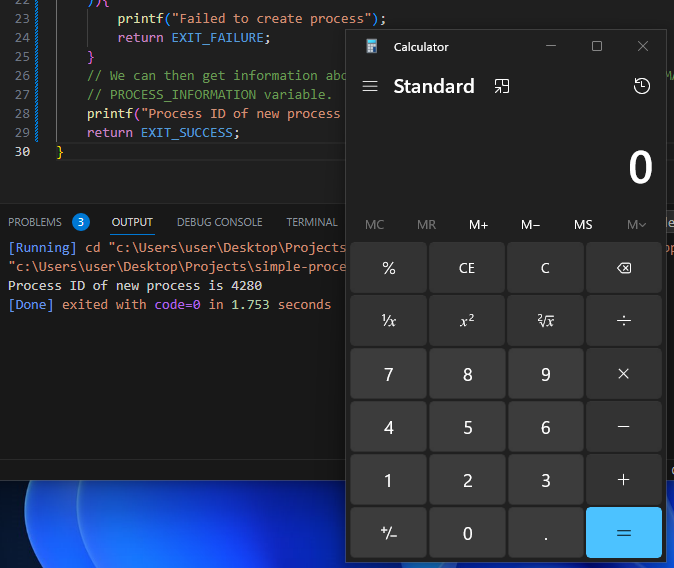Image resolution: width=674 pixels, height=568 pixels.
Task: Click digit 8 on Calculator
Action: pyautogui.click(x=467, y=374)
